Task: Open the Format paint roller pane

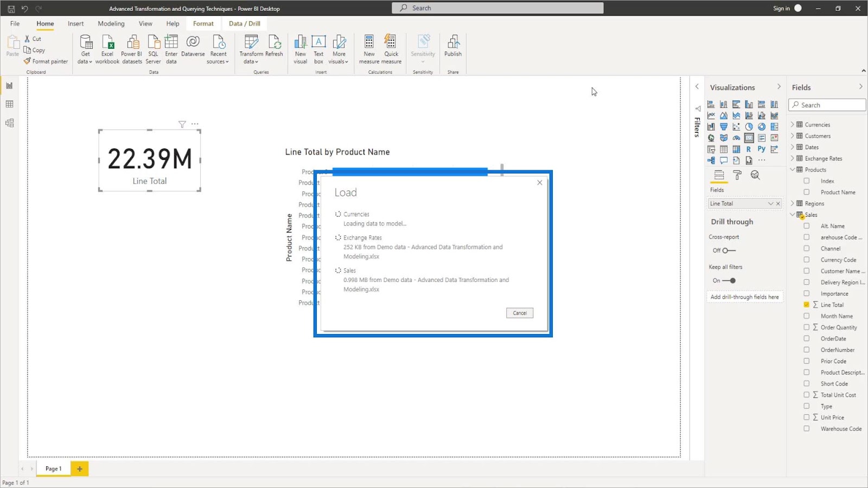Action: point(737,175)
